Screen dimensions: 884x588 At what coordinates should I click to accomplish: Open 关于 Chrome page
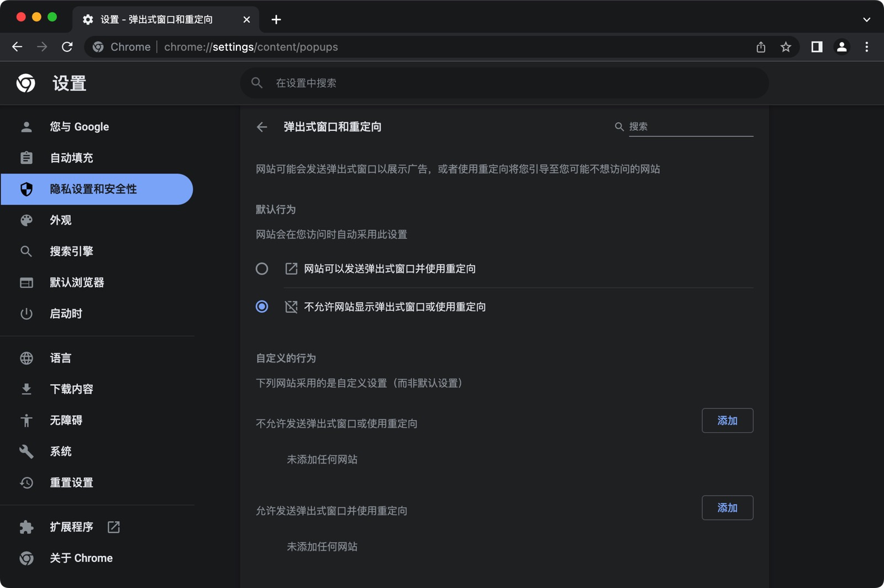[97, 558]
